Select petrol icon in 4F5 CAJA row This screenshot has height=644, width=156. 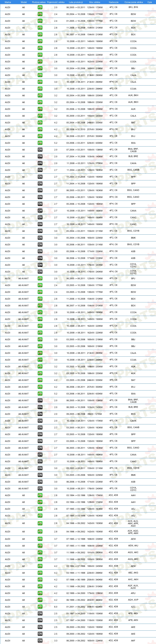pos(40,353)
